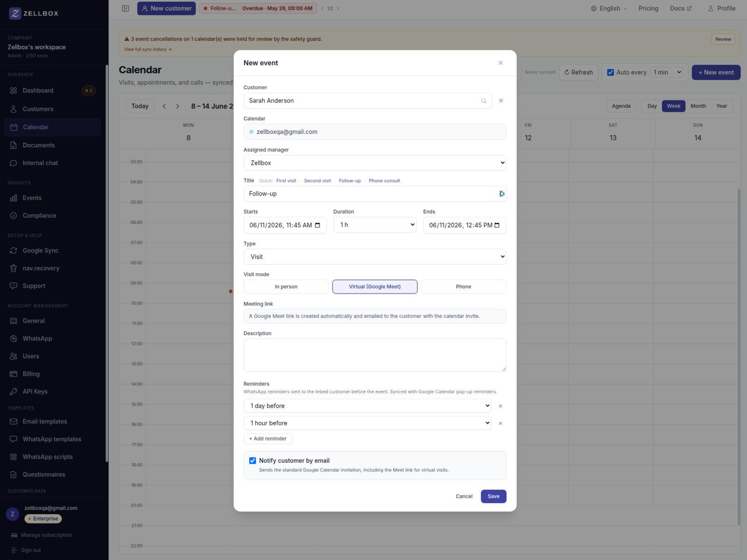Go to previous week arrow
This screenshot has height=560, width=747.
pyautogui.click(x=164, y=106)
